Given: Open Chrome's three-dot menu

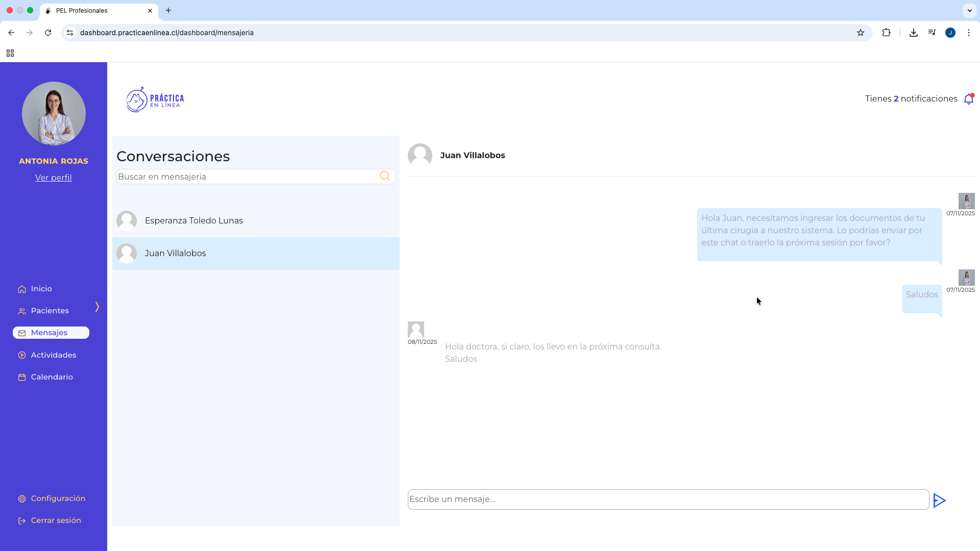Looking at the screenshot, I should 968,33.
